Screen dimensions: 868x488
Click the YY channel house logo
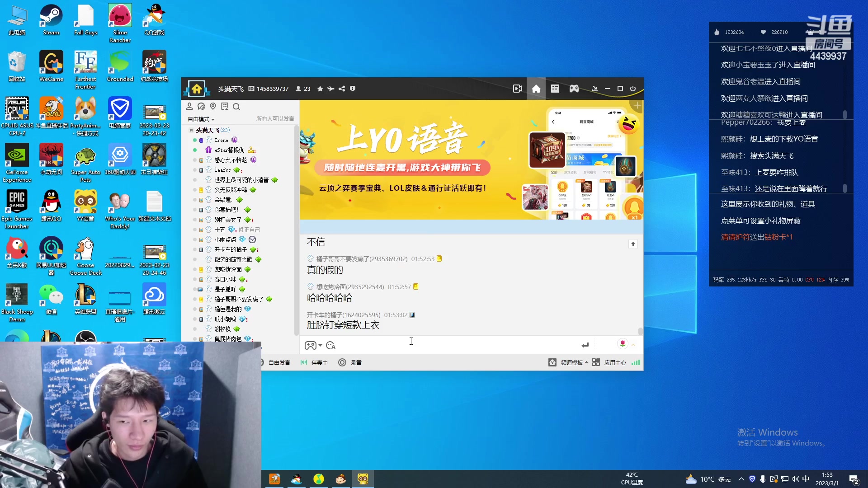(x=197, y=89)
